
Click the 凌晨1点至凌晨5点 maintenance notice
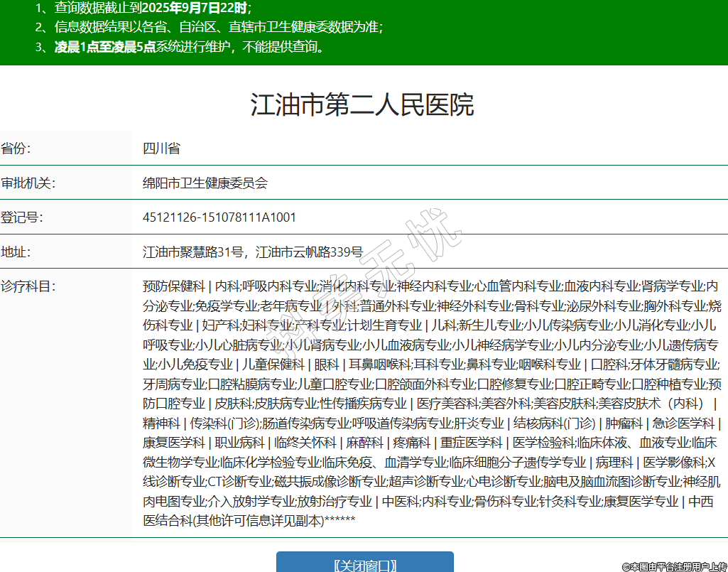[105, 48]
